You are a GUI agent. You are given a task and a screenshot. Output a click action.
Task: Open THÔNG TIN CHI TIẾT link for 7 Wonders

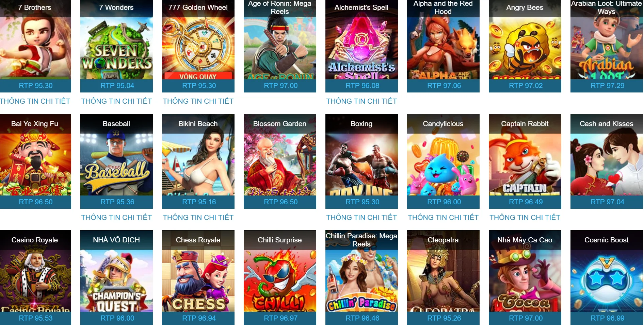(116, 101)
